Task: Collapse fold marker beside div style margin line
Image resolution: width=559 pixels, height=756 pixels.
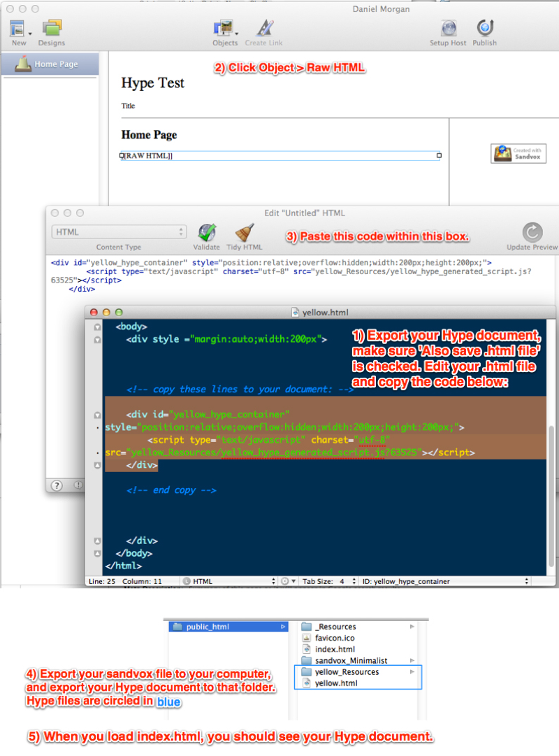Action: tap(97, 339)
